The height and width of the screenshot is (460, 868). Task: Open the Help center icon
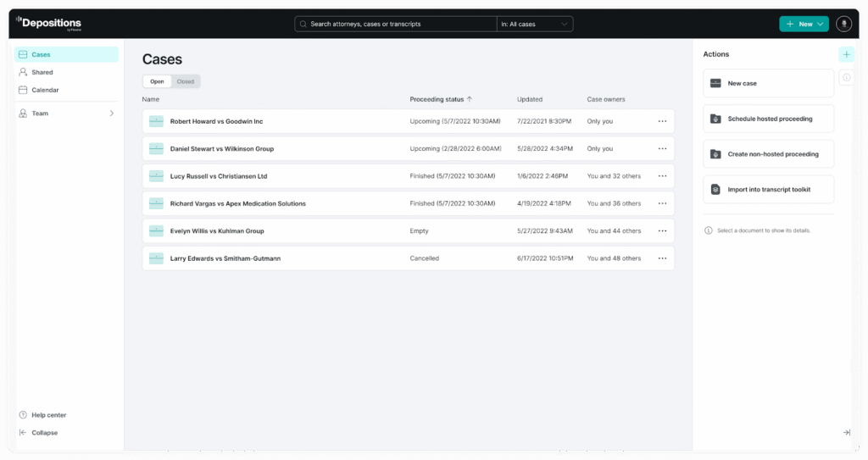pyautogui.click(x=23, y=415)
